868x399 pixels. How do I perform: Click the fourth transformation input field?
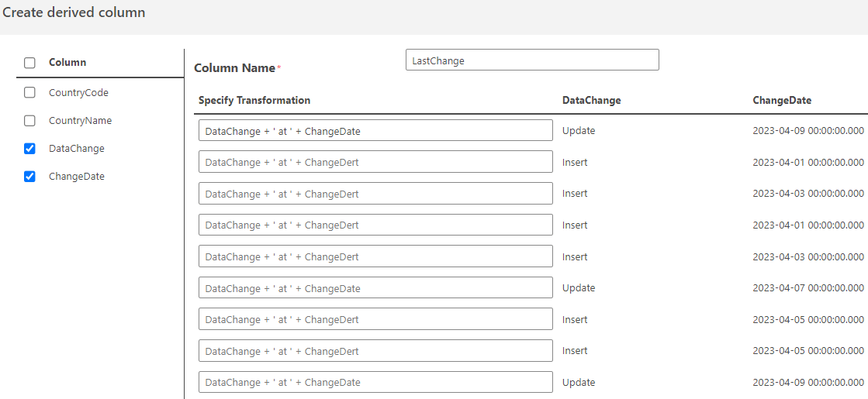point(375,225)
